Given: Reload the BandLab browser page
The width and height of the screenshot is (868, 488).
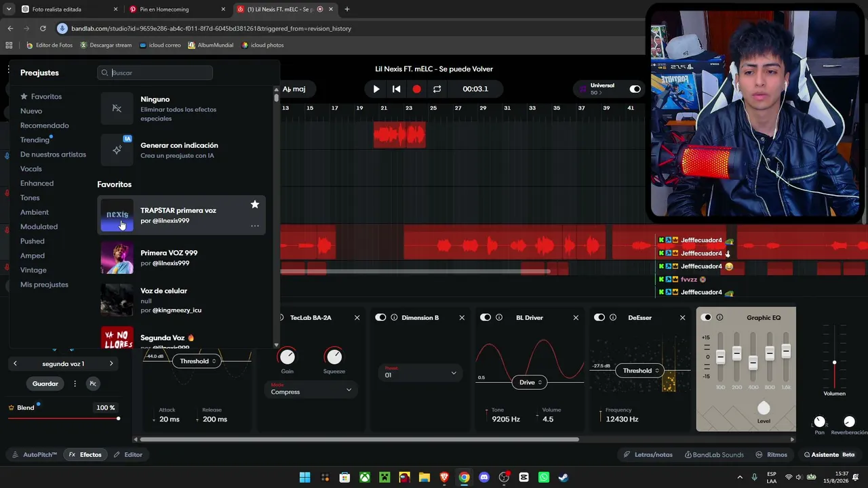Looking at the screenshot, I should [43, 28].
